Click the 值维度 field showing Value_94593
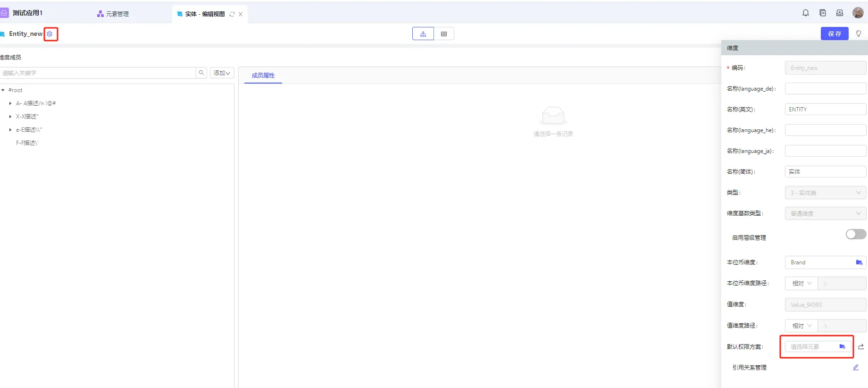 pyautogui.click(x=826, y=305)
